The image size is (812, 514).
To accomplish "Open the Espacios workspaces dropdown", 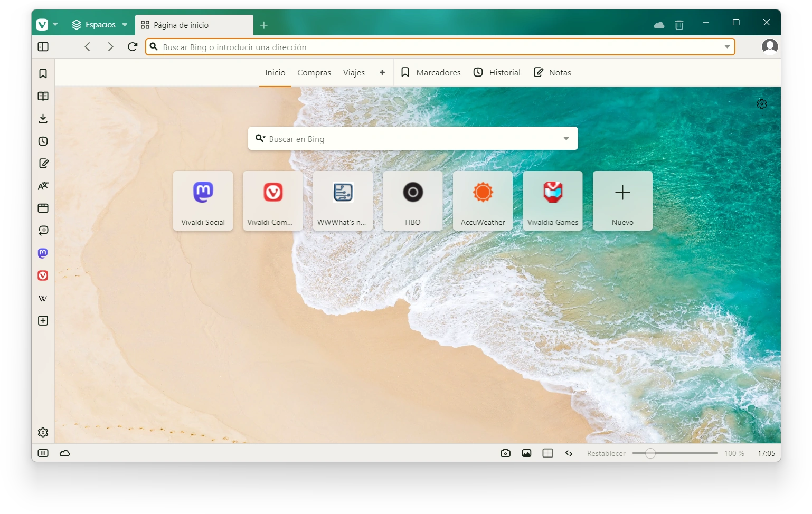I will pos(100,25).
